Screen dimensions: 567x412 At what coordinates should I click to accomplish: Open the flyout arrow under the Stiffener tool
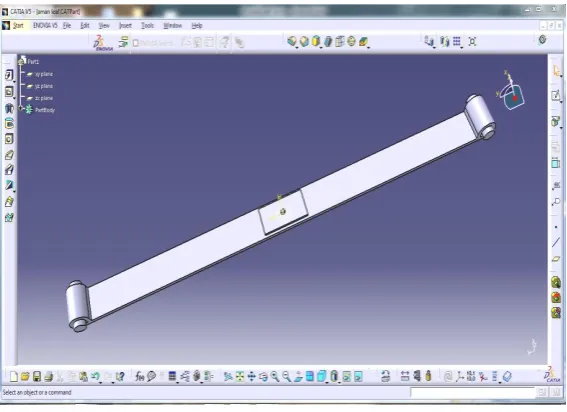[14, 191]
